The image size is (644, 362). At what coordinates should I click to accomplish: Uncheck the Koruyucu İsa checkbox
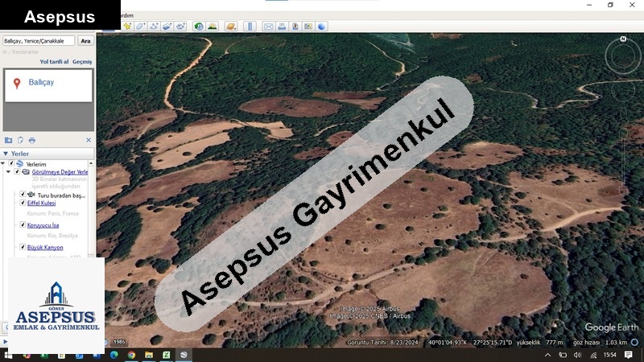click(23, 226)
